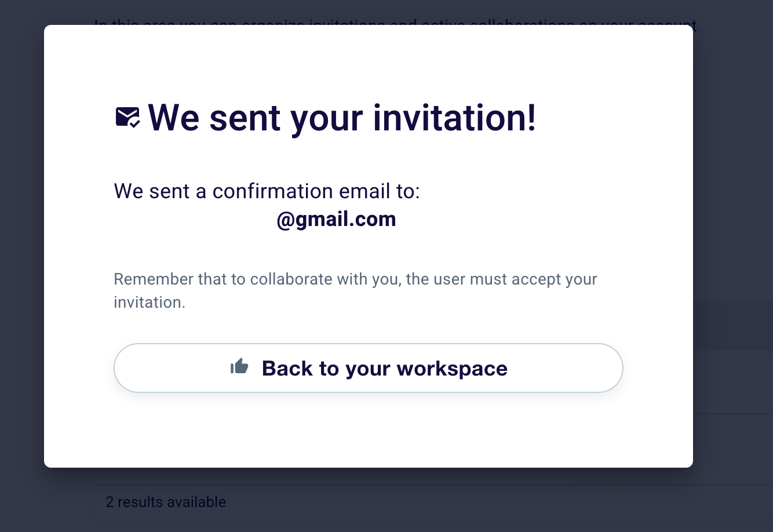Image resolution: width=773 pixels, height=532 pixels.
Task: Click the checkmark on the envelope icon
Action: coord(134,124)
